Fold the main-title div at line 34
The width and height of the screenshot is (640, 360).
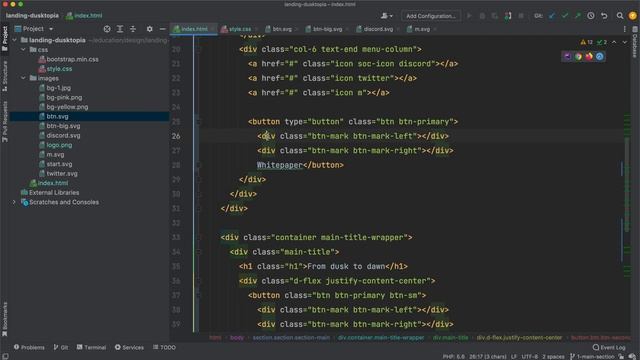[x=199, y=252]
